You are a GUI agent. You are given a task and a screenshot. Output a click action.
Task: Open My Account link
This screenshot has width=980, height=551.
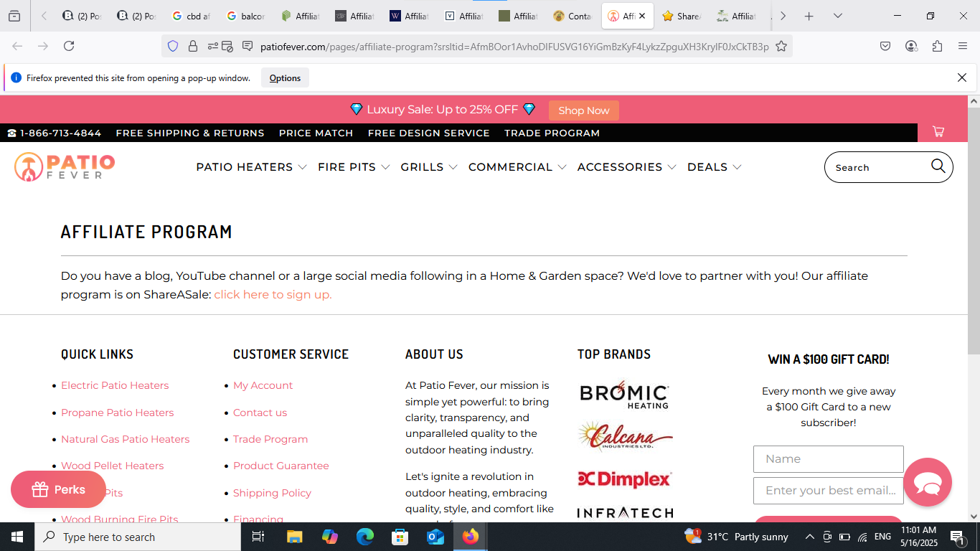click(x=263, y=385)
